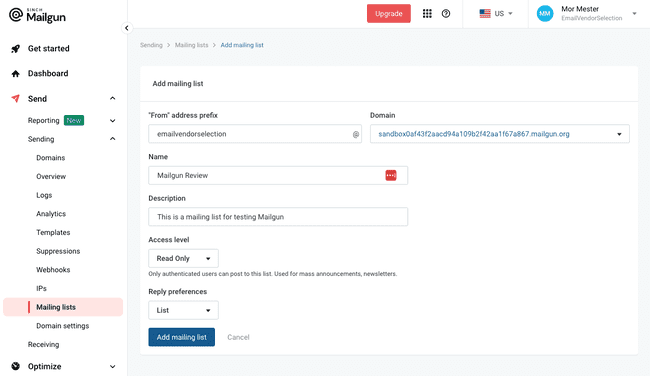Expand the Reporting submenu chevron
The image size is (650, 376).
pyautogui.click(x=112, y=121)
